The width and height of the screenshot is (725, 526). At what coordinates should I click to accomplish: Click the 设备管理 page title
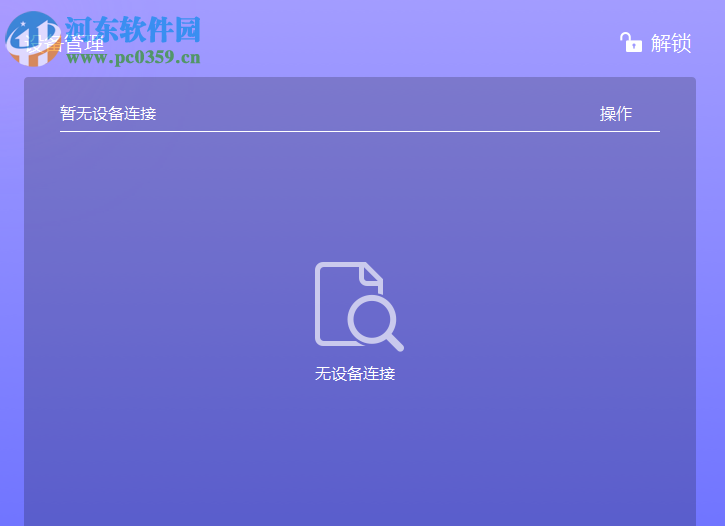point(65,44)
